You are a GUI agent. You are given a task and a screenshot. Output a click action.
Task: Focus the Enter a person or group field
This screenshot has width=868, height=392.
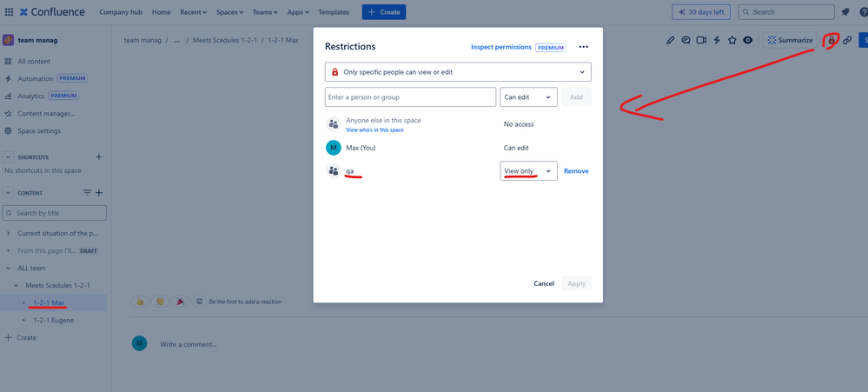click(410, 96)
